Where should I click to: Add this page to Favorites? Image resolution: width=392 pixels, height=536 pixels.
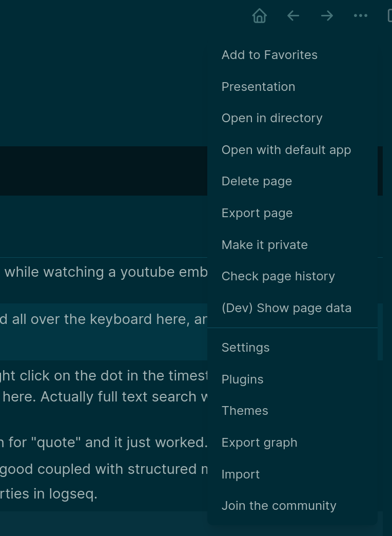pos(269,55)
